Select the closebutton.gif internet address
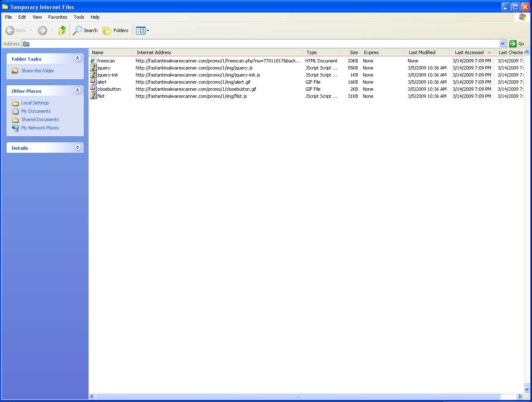 tap(196, 89)
